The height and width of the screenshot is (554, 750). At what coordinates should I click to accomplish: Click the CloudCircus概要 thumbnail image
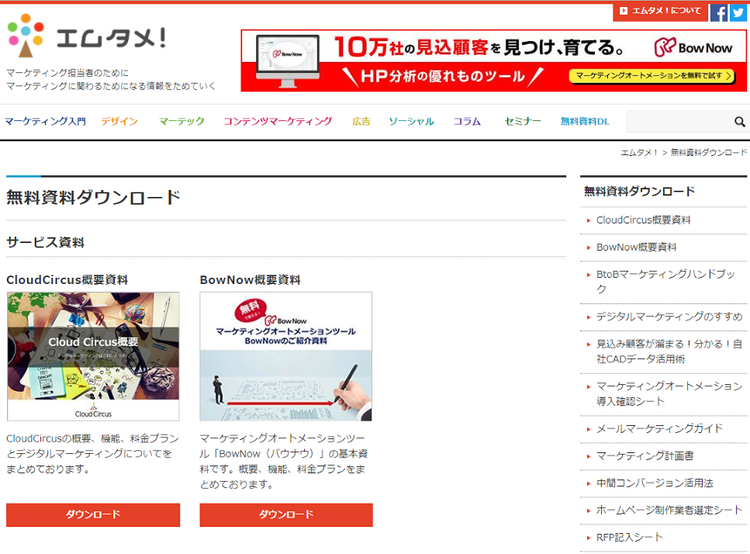pyautogui.click(x=93, y=356)
